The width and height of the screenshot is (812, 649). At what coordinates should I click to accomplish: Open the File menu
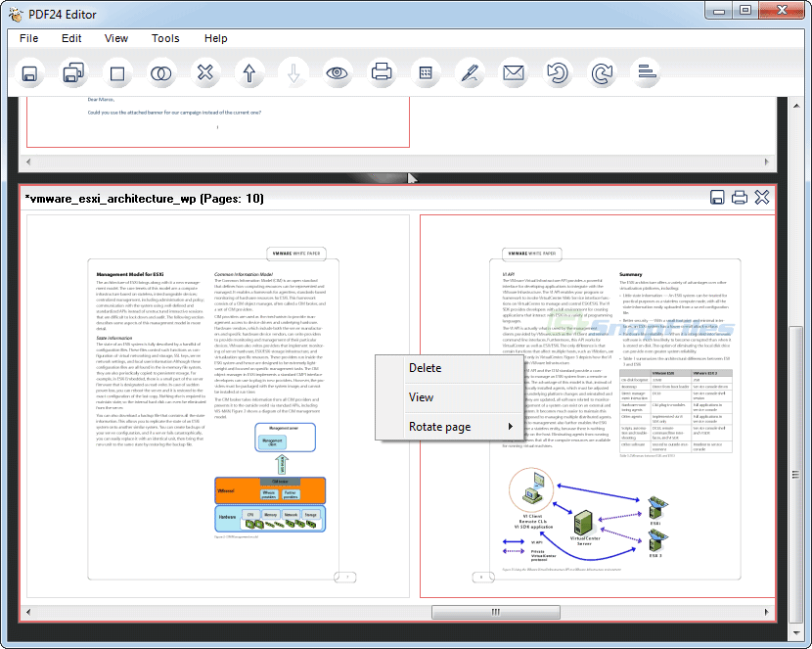[x=29, y=38]
